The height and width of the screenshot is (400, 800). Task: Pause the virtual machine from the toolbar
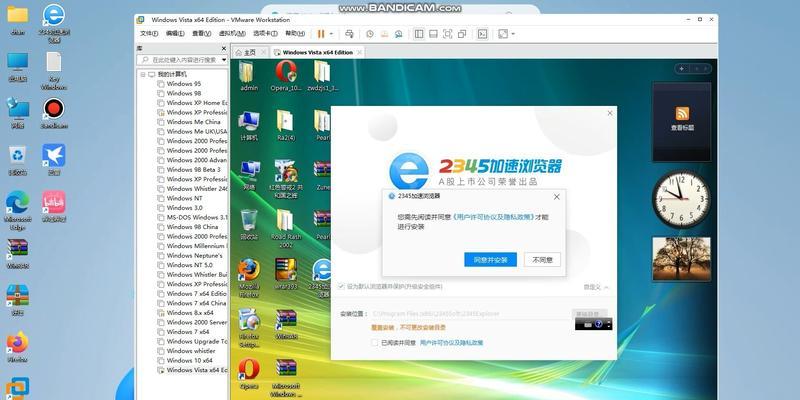pos(320,34)
